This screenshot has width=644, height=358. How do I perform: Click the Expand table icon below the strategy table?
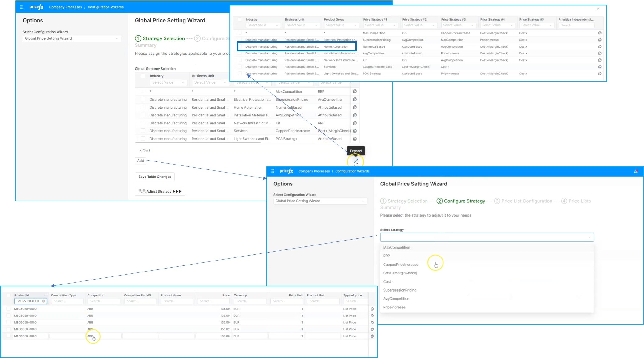[x=356, y=161]
